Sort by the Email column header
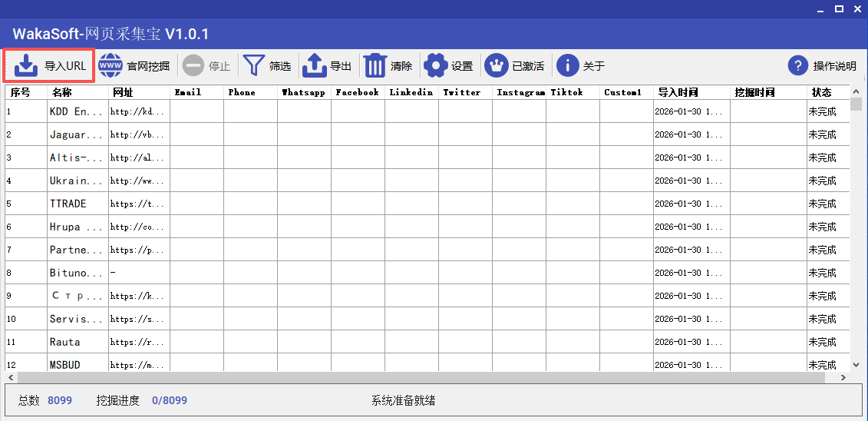 pyautogui.click(x=188, y=92)
